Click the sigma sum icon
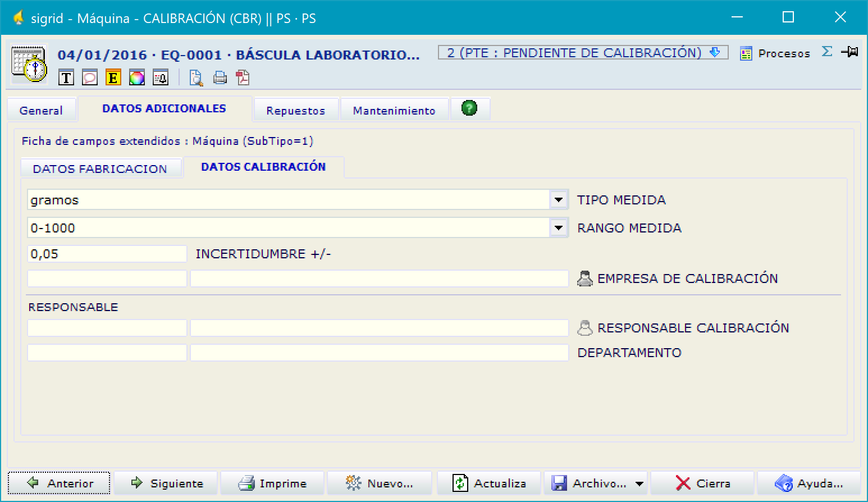868x502 pixels. [826, 51]
